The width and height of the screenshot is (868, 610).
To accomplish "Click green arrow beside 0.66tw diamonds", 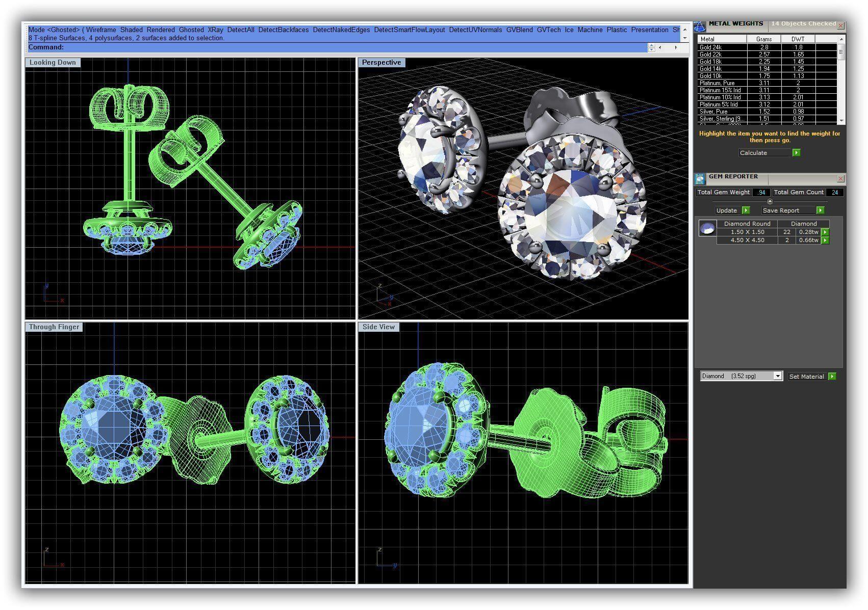I will [x=825, y=241].
